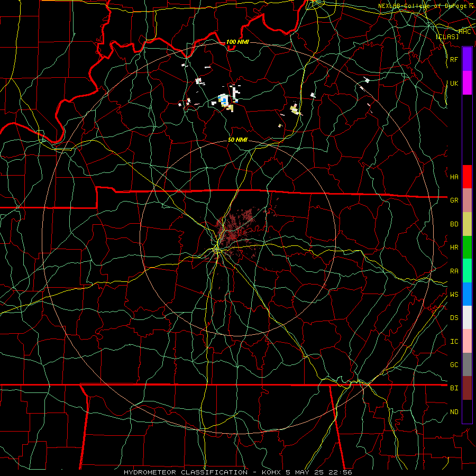The image size is (476, 476).
Task: Click the gray GC legend swatch
Action: tap(467, 364)
